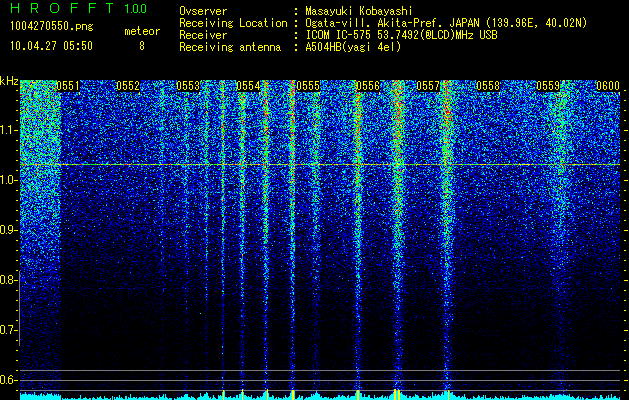Screen dimensions: 629x400
Task: Click the 0.8 kHz axis label
Action: (7, 280)
